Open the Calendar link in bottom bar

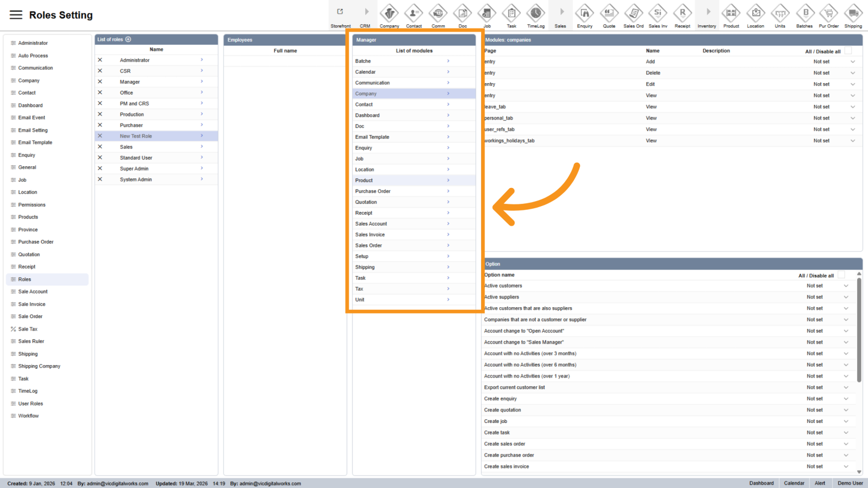(794, 483)
